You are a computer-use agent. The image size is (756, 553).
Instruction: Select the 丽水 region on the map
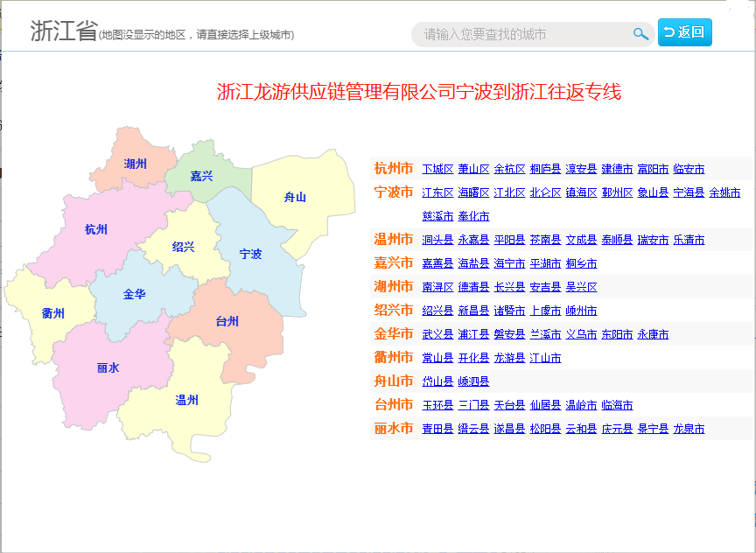tap(108, 367)
